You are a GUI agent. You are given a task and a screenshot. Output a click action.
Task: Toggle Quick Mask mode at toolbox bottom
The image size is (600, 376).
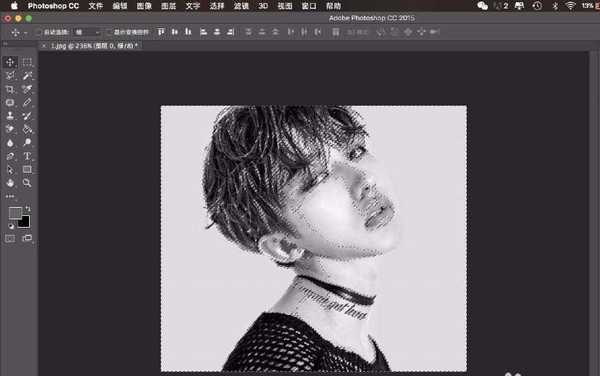pos(10,238)
